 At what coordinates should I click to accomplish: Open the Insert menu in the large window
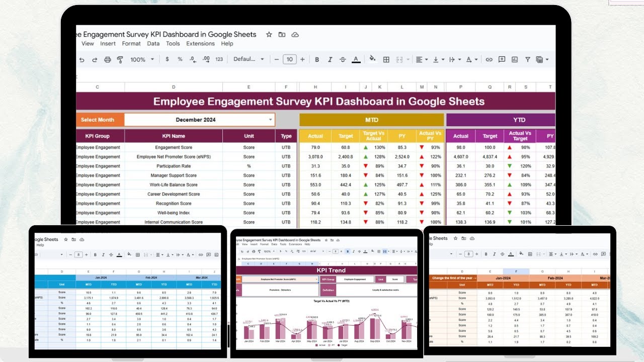(108, 44)
